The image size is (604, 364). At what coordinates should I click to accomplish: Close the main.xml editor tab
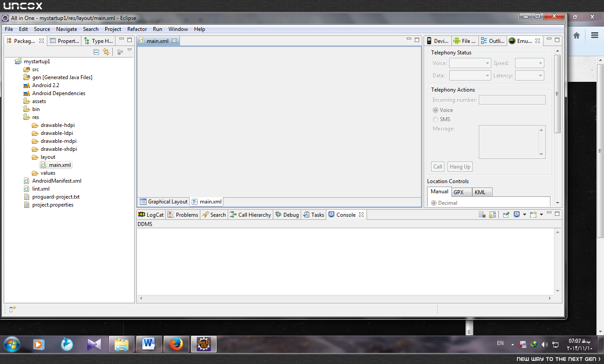[174, 41]
